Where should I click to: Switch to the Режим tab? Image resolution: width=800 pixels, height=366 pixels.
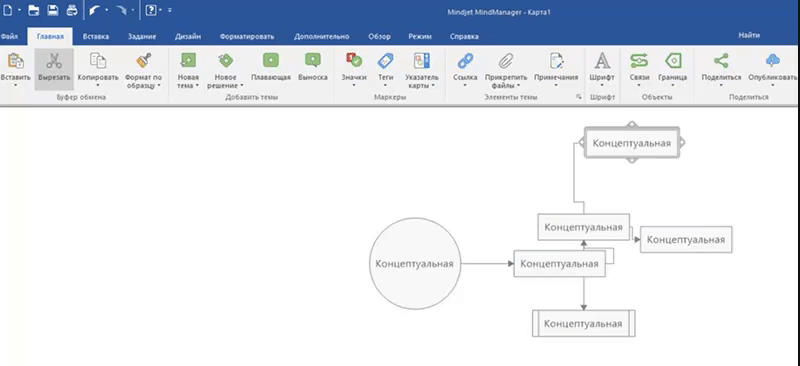420,36
